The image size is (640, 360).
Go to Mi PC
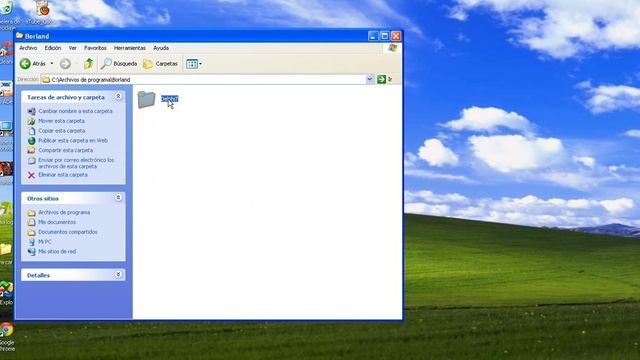coord(44,242)
